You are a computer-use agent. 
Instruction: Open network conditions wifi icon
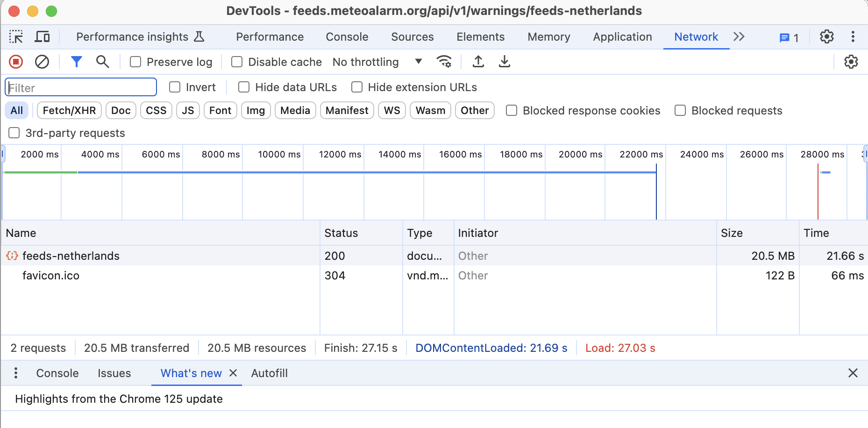pos(444,62)
